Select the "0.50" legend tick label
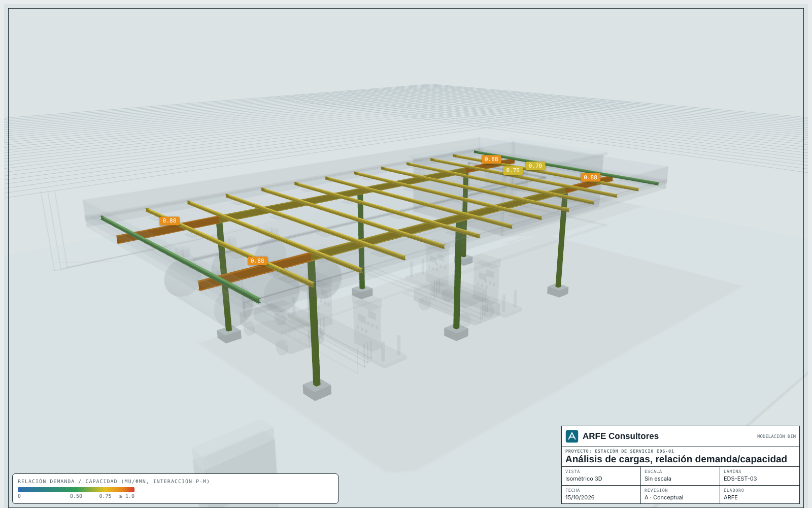 tap(76, 496)
